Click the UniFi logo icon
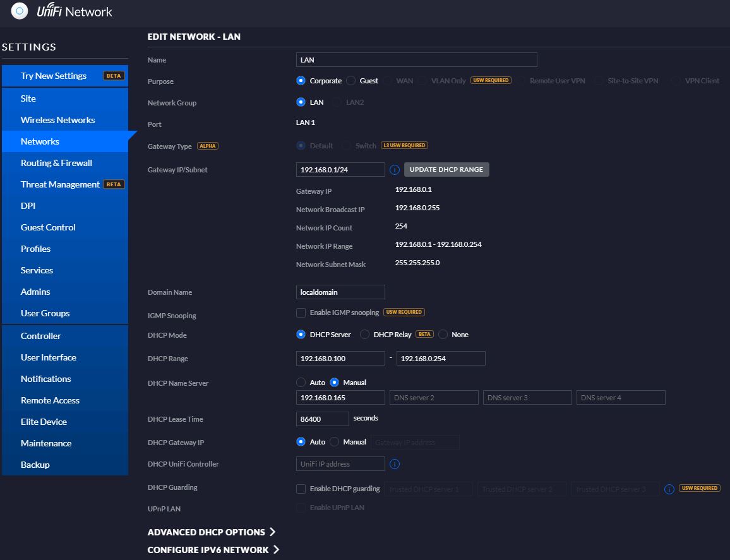Image resolution: width=730 pixels, height=560 pixels. coord(20,11)
